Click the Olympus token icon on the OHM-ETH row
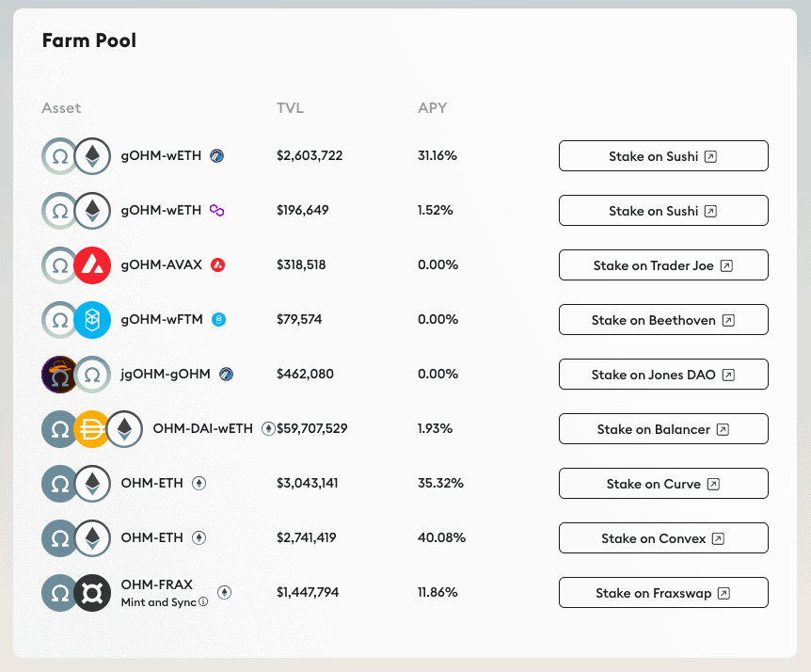 [x=58, y=483]
